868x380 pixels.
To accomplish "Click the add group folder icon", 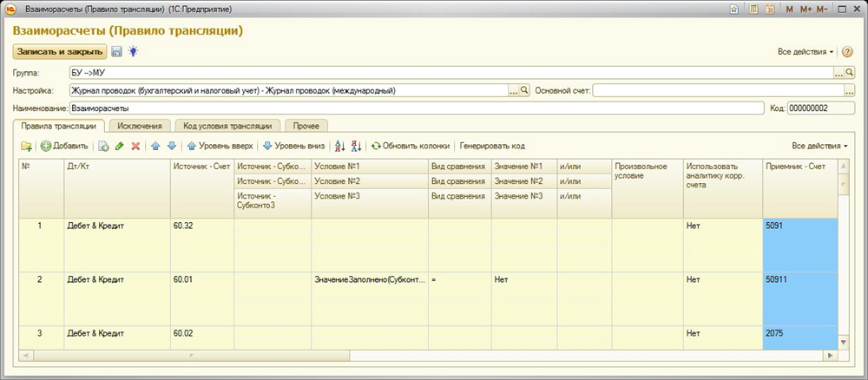I will tap(27, 146).
